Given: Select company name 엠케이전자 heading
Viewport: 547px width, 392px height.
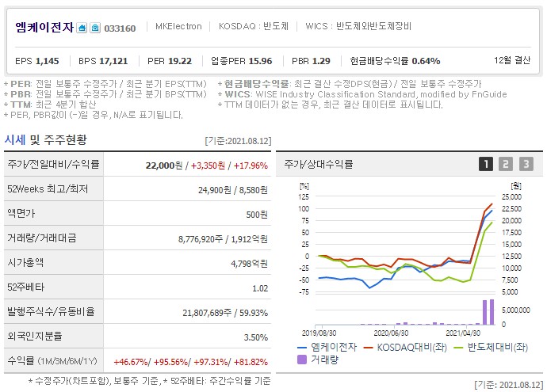Looking at the screenshot, I should pyautogui.click(x=44, y=27).
